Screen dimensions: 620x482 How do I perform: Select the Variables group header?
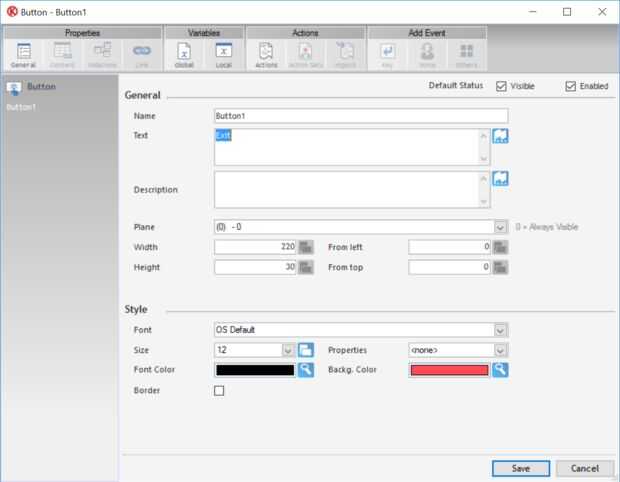204,33
